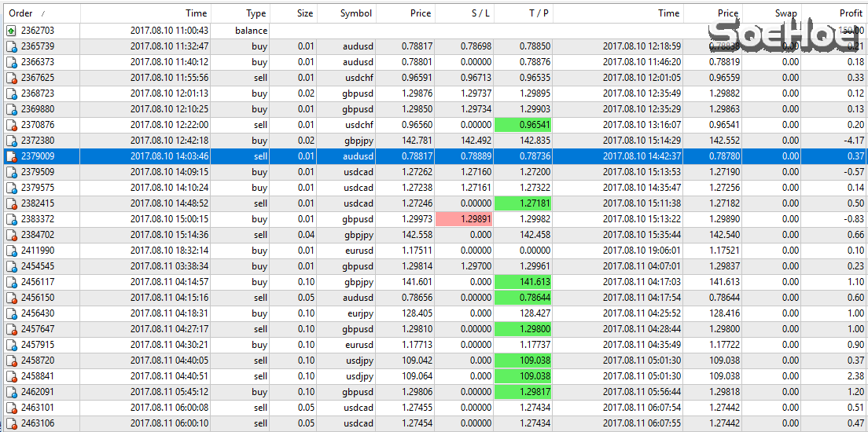Click the sell icon beside order 2367625

(11, 78)
